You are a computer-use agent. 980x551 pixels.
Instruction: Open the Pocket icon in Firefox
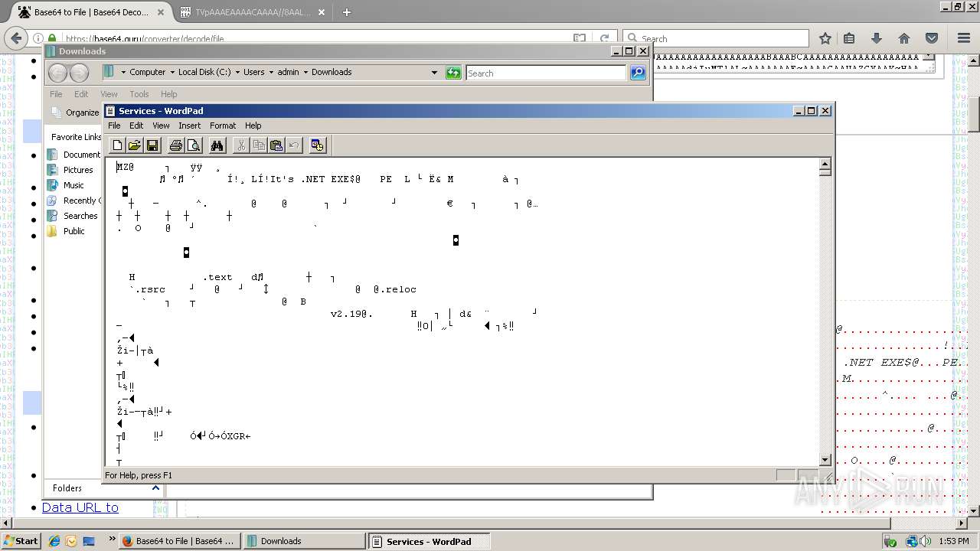coord(932,38)
